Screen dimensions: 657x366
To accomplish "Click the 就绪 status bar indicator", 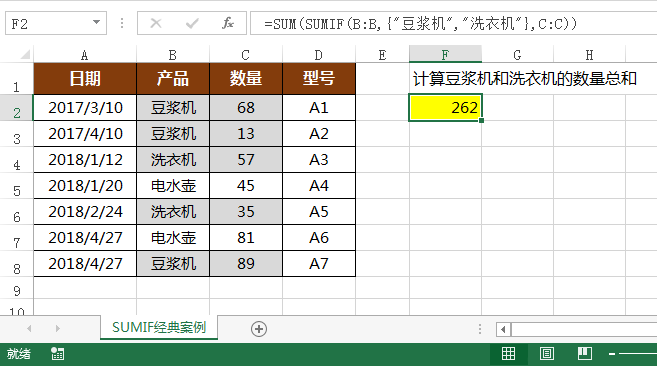I will [x=19, y=354].
